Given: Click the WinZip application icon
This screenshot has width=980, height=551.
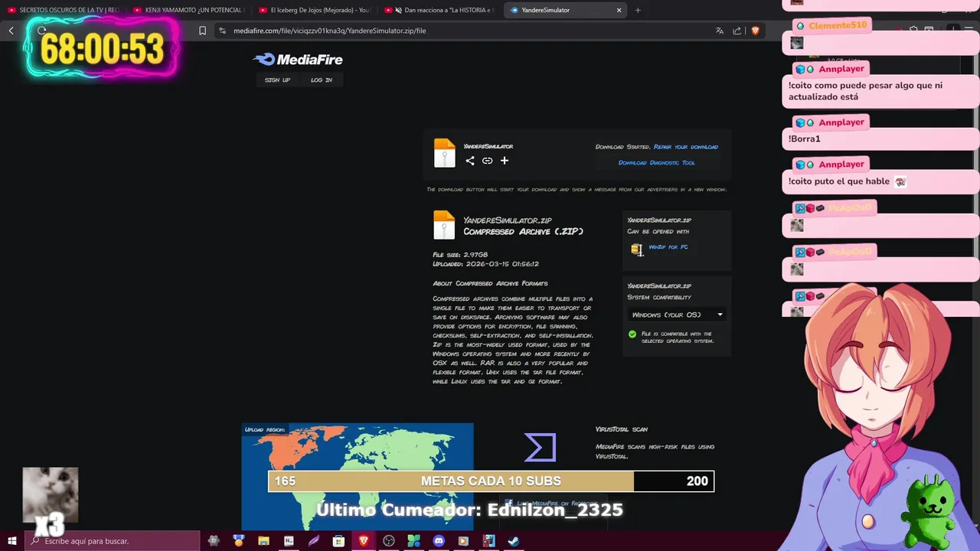Looking at the screenshot, I should point(636,249).
